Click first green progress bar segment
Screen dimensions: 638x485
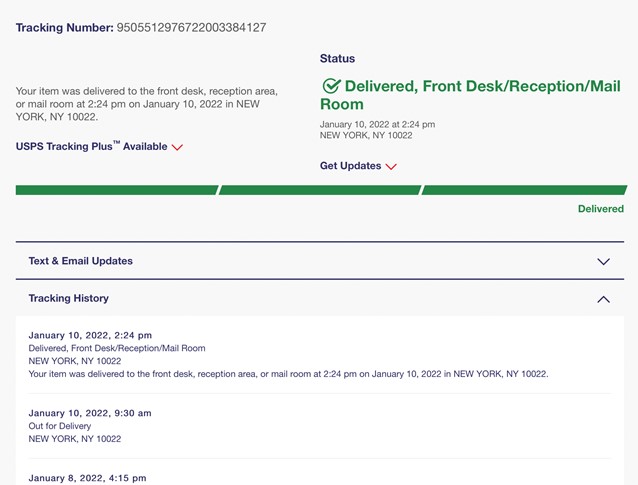coord(115,189)
